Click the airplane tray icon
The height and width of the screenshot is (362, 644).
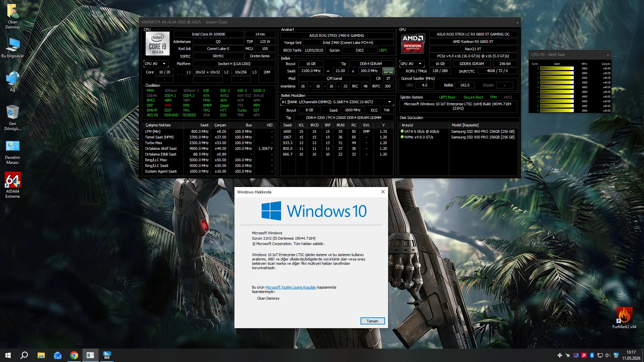tap(568, 355)
